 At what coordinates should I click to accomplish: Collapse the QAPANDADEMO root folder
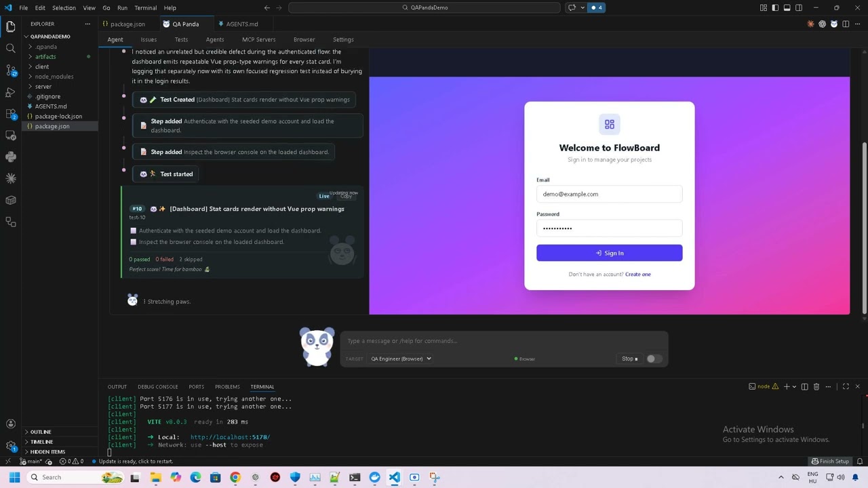50,37
